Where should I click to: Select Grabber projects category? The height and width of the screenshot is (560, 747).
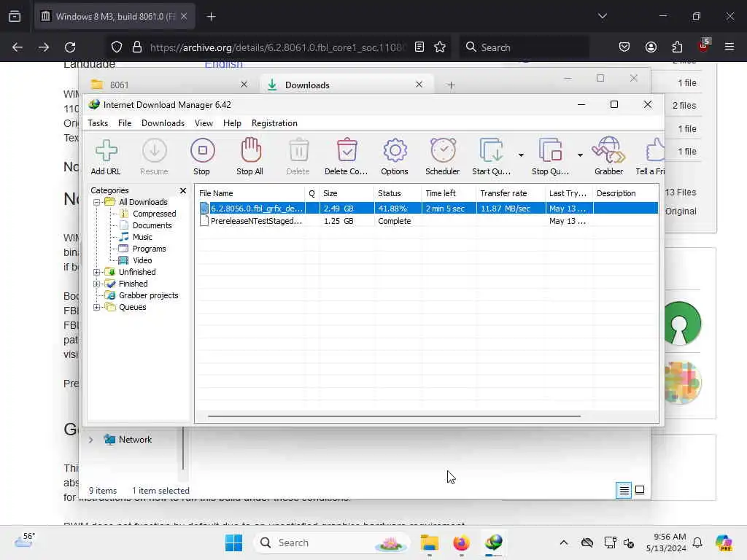click(x=149, y=295)
